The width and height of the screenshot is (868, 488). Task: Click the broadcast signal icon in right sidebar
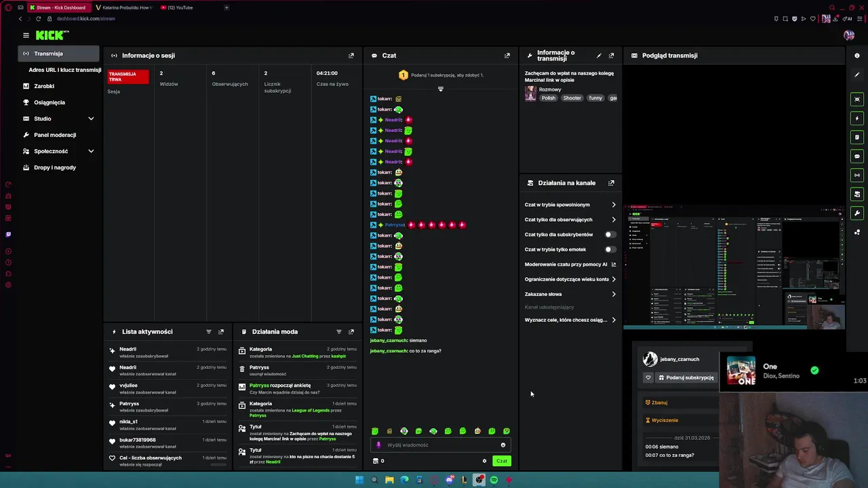coord(857,176)
